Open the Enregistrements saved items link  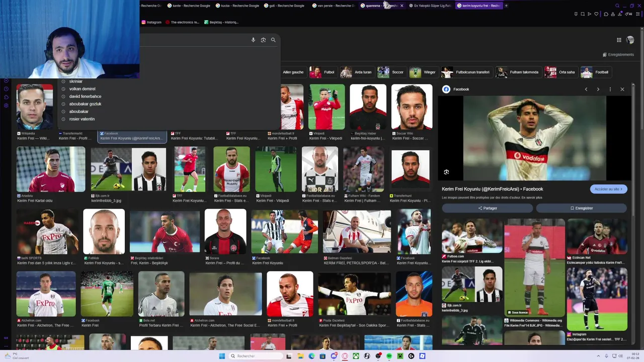[x=618, y=54]
